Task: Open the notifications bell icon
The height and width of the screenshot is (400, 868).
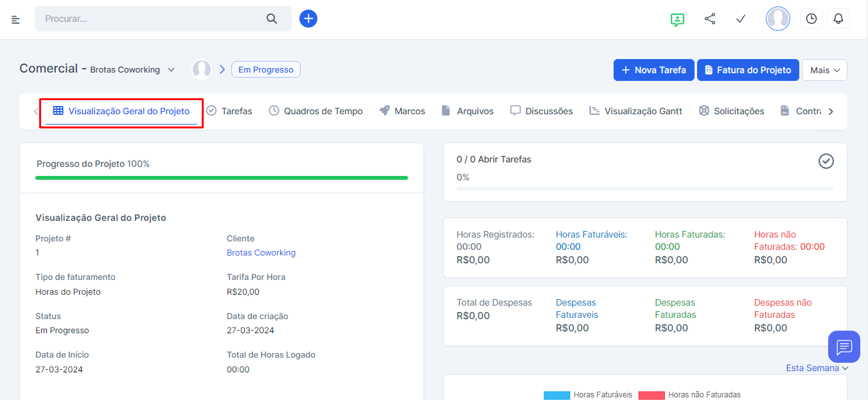Action: point(838,19)
